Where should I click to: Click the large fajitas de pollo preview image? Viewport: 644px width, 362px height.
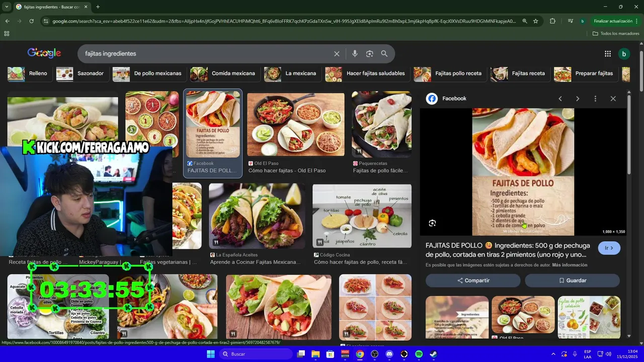click(x=523, y=171)
